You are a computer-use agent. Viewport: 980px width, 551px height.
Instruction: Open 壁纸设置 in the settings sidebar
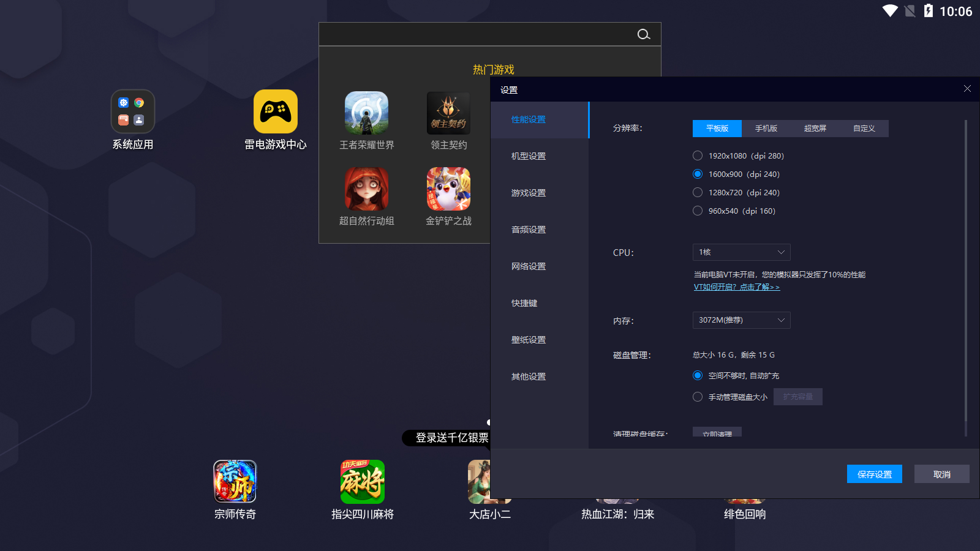[x=540, y=340]
